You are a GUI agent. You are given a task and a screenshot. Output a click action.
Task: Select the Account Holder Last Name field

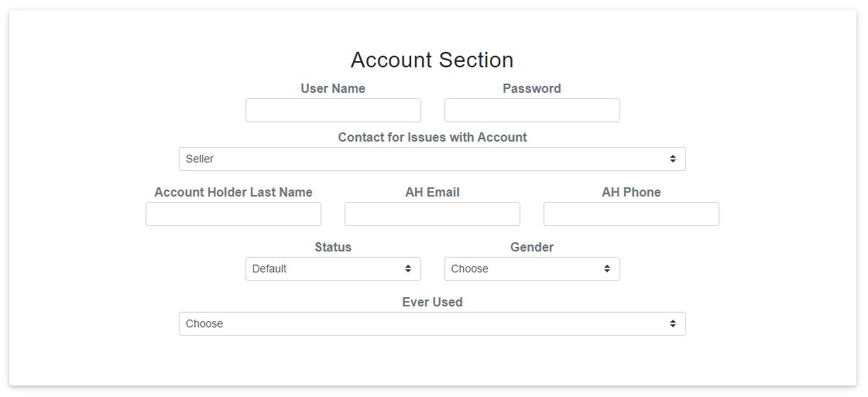[233, 214]
